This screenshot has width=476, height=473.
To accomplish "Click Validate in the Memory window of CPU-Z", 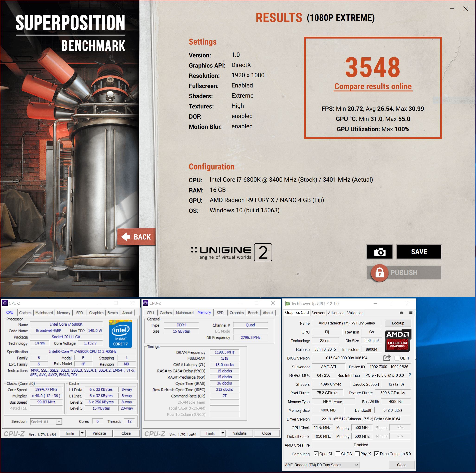I will pyautogui.click(x=239, y=433).
